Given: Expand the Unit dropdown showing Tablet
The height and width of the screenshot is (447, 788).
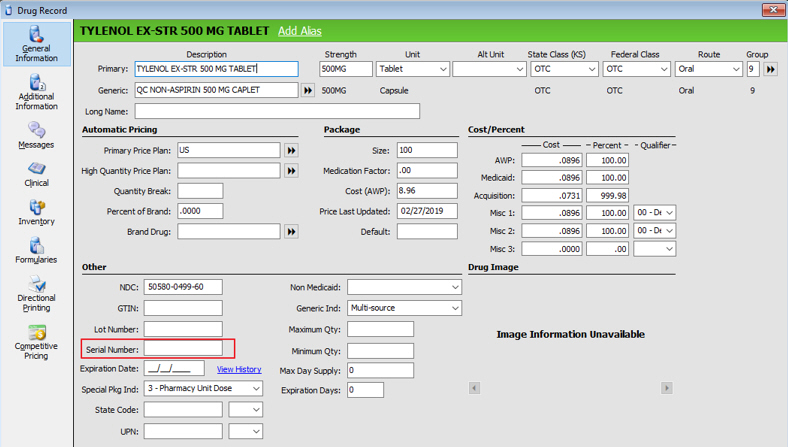Looking at the screenshot, I should pyautogui.click(x=443, y=69).
